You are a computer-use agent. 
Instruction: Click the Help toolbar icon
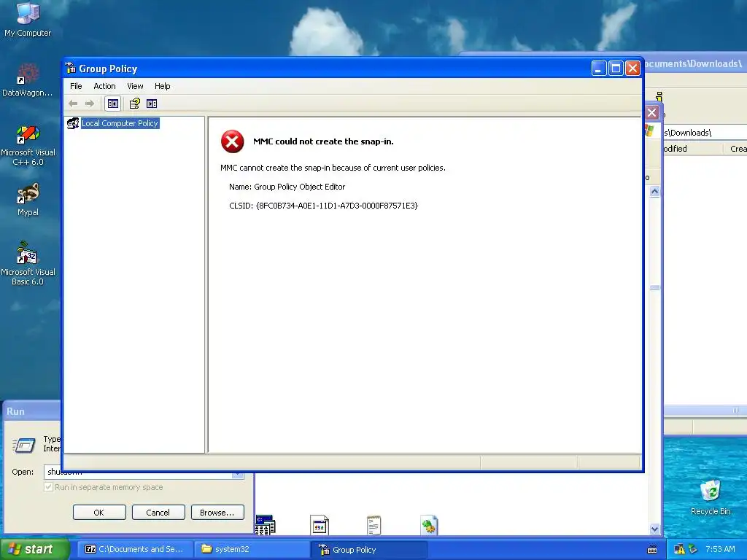click(x=135, y=104)
